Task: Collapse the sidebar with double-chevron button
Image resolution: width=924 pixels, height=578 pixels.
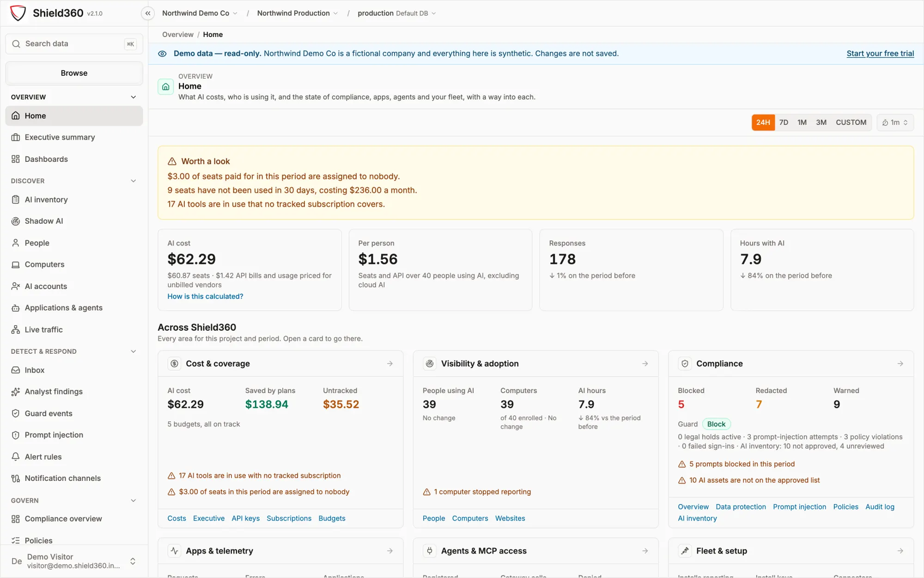Action: pos(148,13)
